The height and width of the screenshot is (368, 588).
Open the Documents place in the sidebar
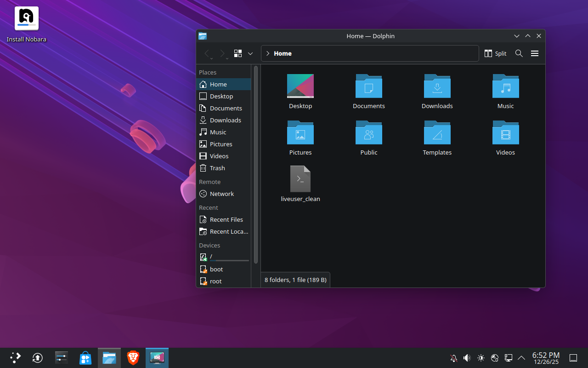coord(226,108)
